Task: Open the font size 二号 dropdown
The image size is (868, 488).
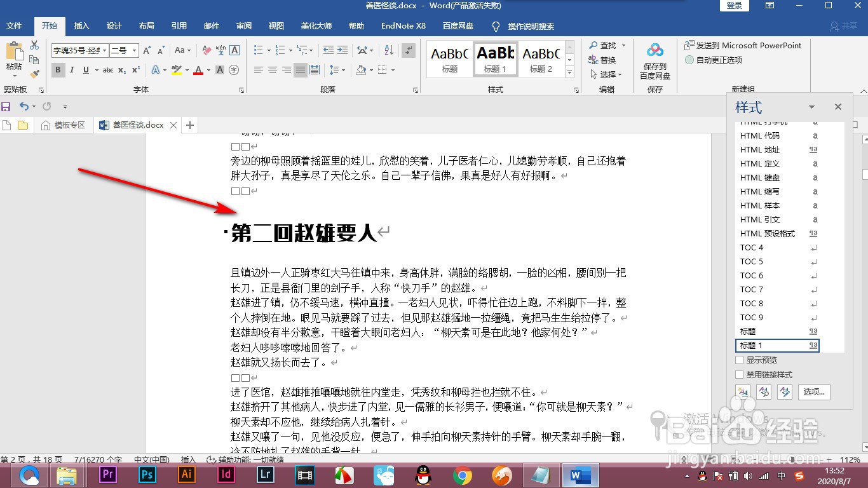Action: (135, 50)
